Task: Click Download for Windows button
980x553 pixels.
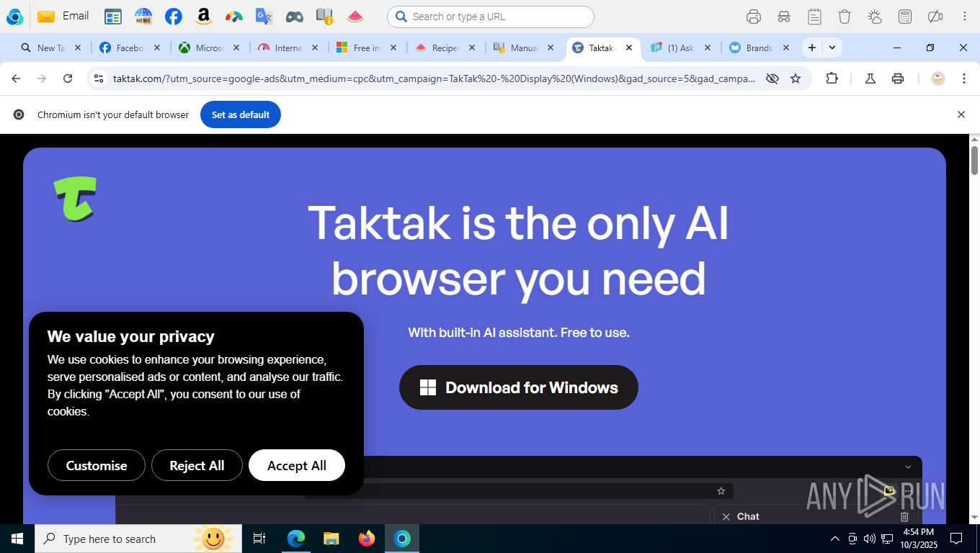Action: tap(519, 387)
